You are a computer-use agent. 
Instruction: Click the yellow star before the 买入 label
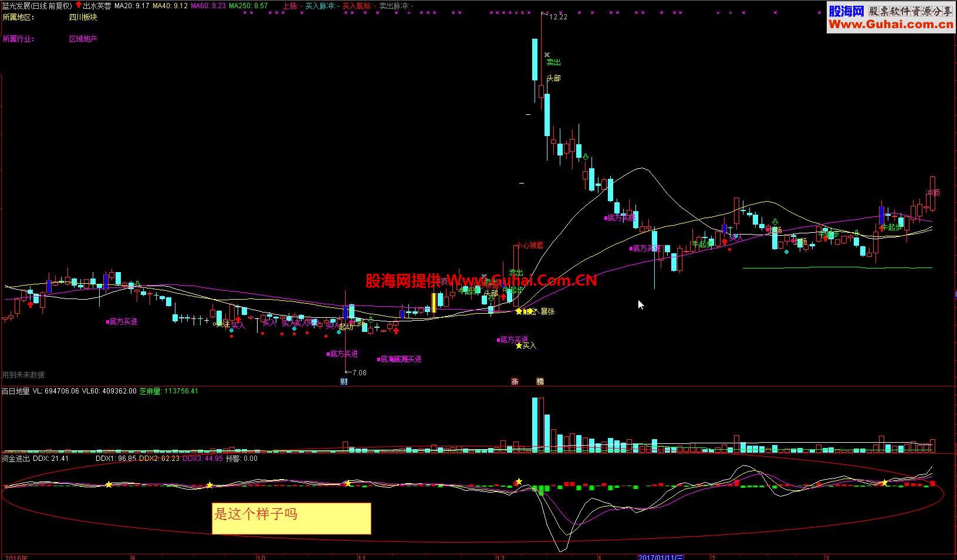[x=519, y=345]
